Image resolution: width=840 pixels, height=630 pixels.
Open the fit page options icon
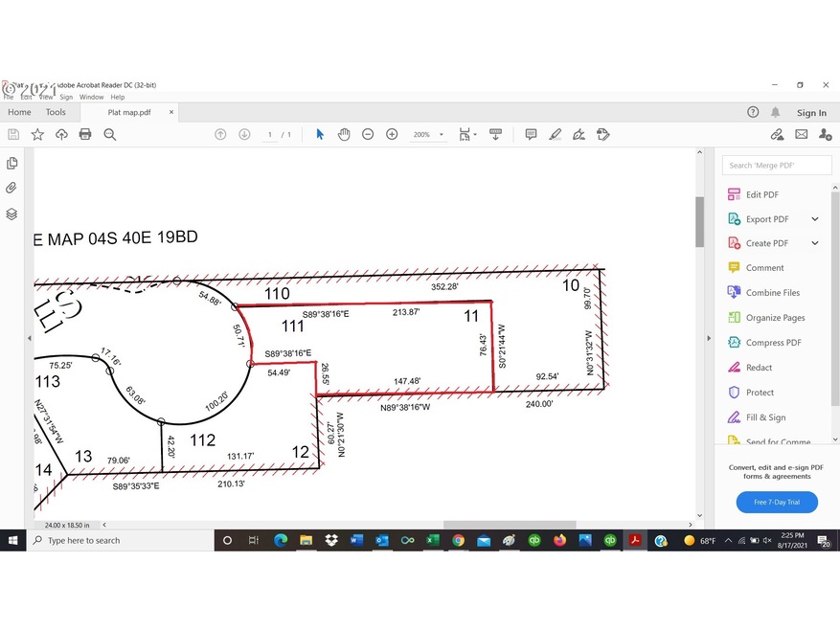(x=465, y=134)
